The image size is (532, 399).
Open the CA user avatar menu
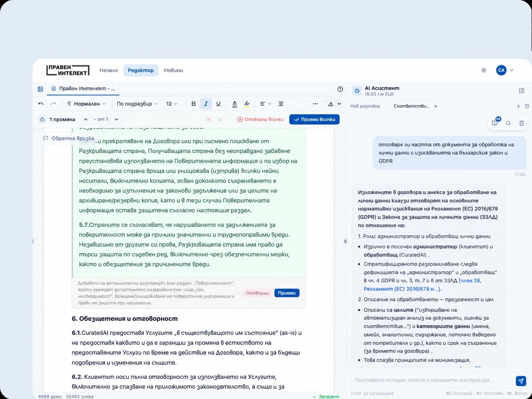point(501,70)
